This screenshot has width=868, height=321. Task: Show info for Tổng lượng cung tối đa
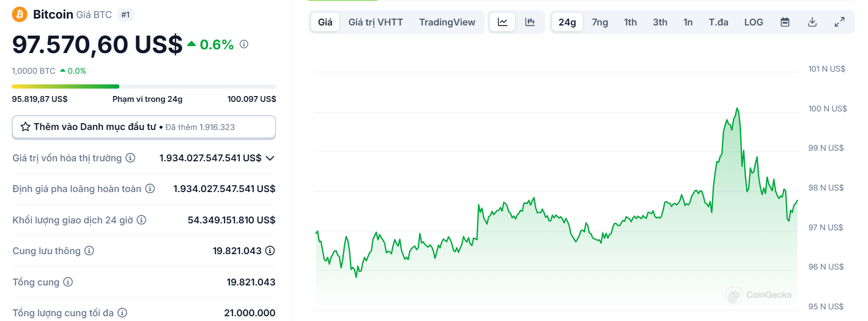(122, 313)
